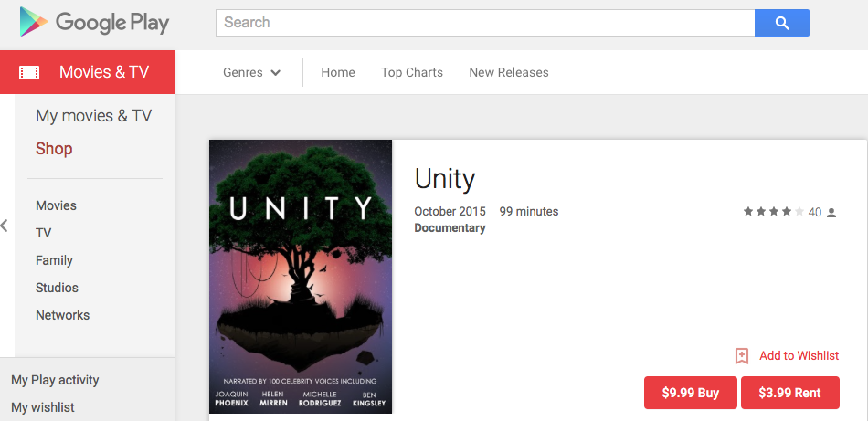Open My movies & TV
Screen dimensions: 868x421
click(93, 116)
